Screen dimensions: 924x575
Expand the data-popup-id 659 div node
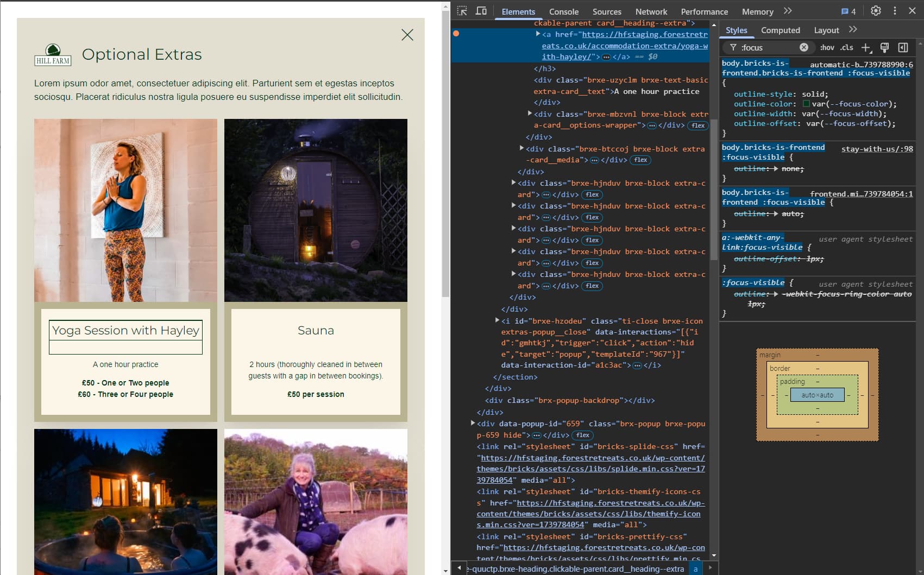(x=473, y=423)
